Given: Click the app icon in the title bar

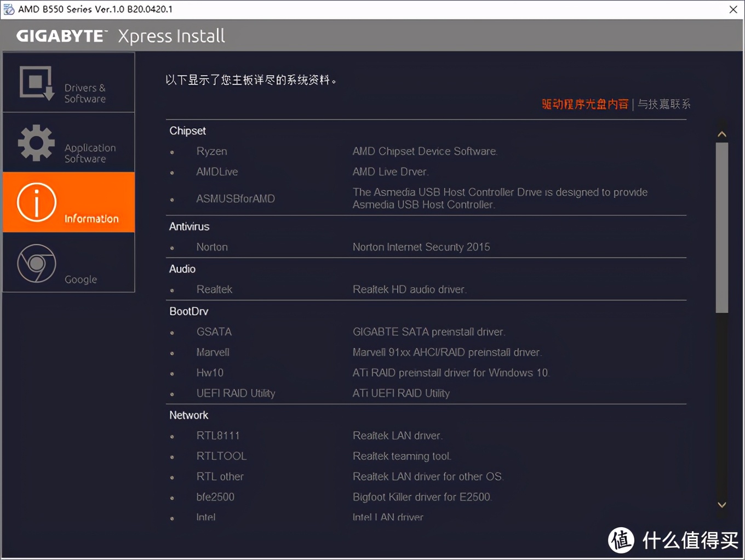Looking at the screenshot, I should coord(9,9).
